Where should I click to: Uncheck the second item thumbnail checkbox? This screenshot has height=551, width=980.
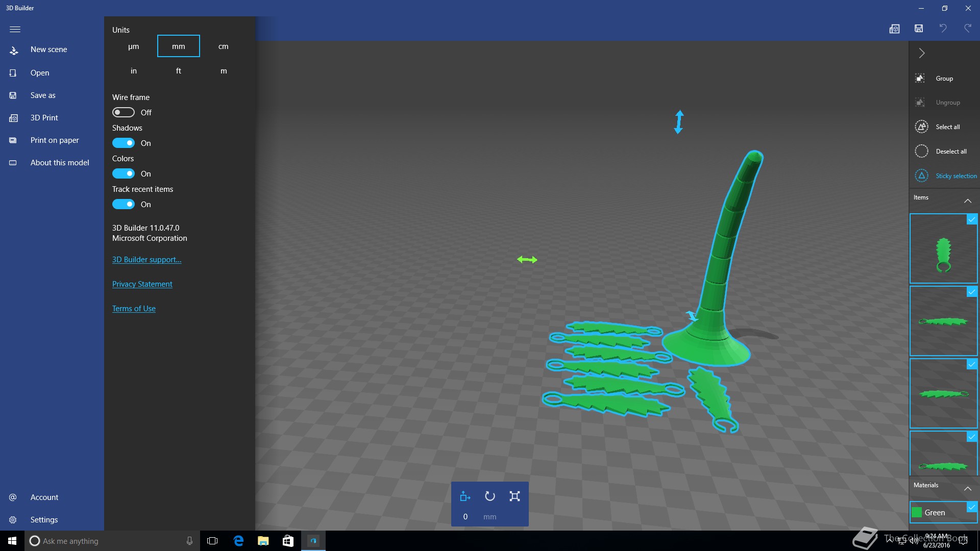click(972, 292)
